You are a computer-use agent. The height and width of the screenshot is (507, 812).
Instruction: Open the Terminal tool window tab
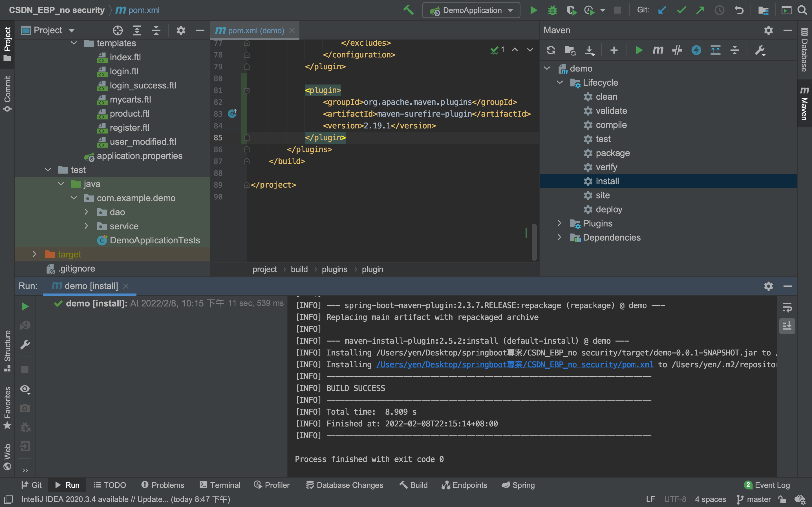pyautogui.click(x=220, y=485)
